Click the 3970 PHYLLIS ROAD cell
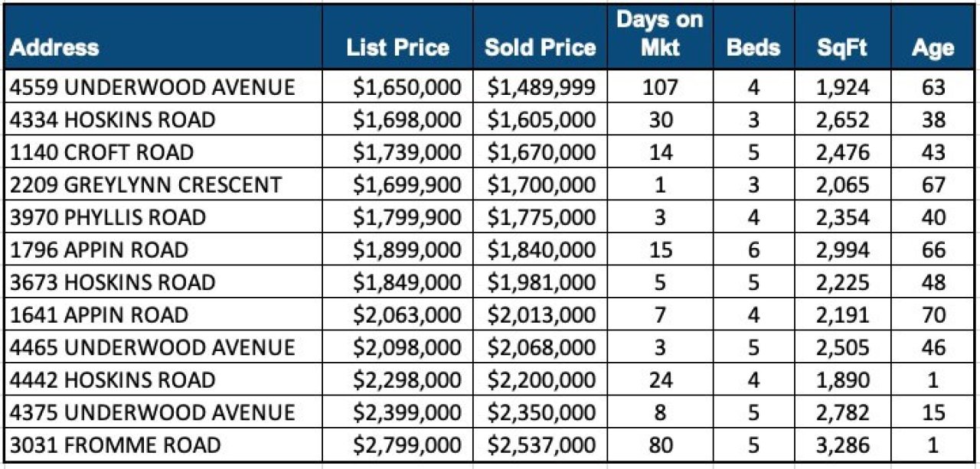 [108, 217]
